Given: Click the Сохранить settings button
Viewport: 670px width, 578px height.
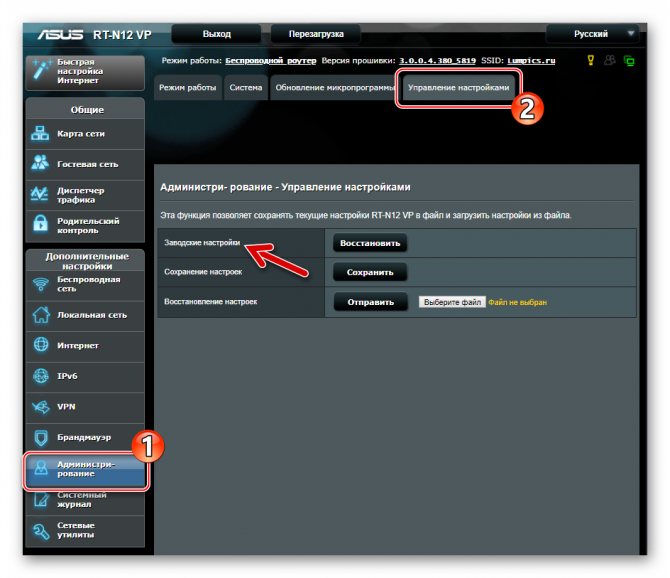Looking at the screenshot, I should tap(370, 272).
